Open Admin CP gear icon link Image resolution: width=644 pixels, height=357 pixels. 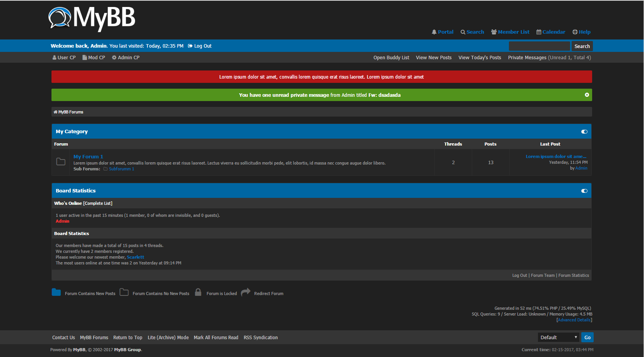coord(114,58)
